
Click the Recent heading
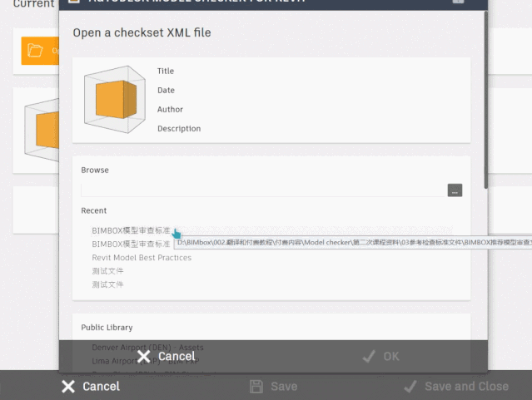click(93, 210)
